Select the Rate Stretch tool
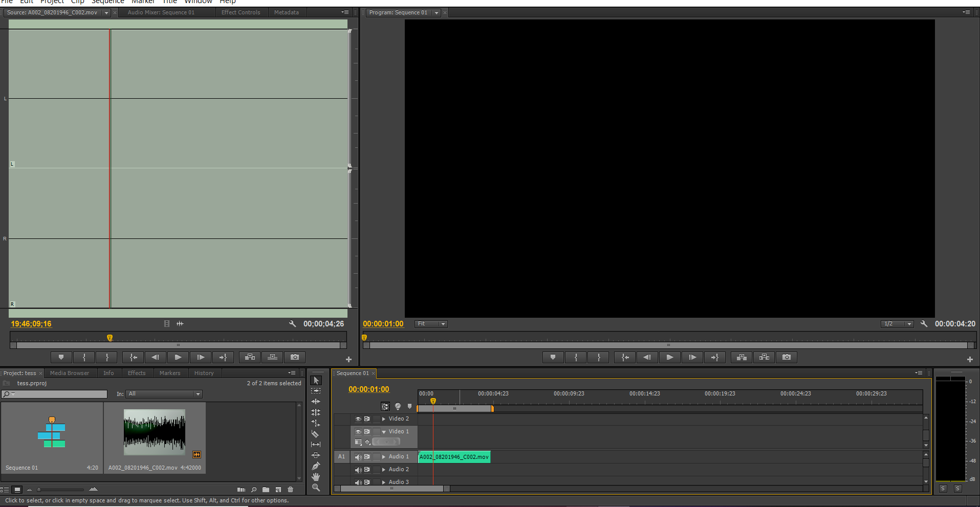The height and width of the screenshot is (507, 980). (x=316, y=423)
